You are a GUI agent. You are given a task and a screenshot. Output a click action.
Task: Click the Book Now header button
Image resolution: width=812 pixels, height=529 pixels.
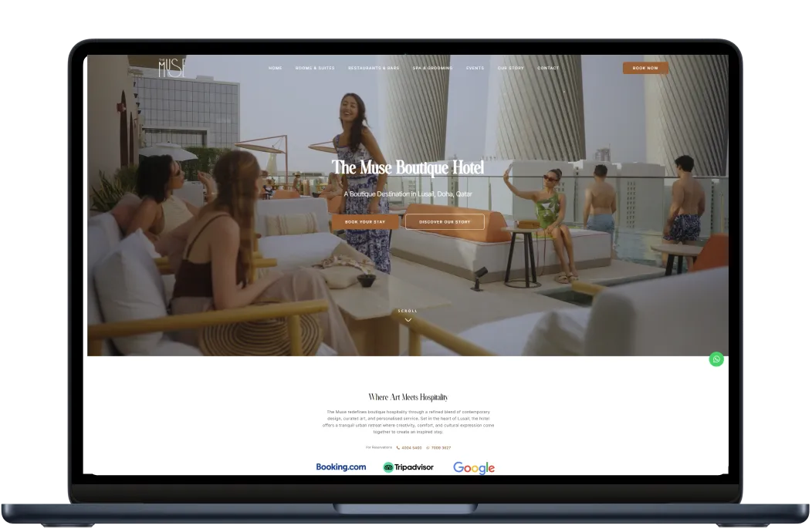tap(645, 68)
